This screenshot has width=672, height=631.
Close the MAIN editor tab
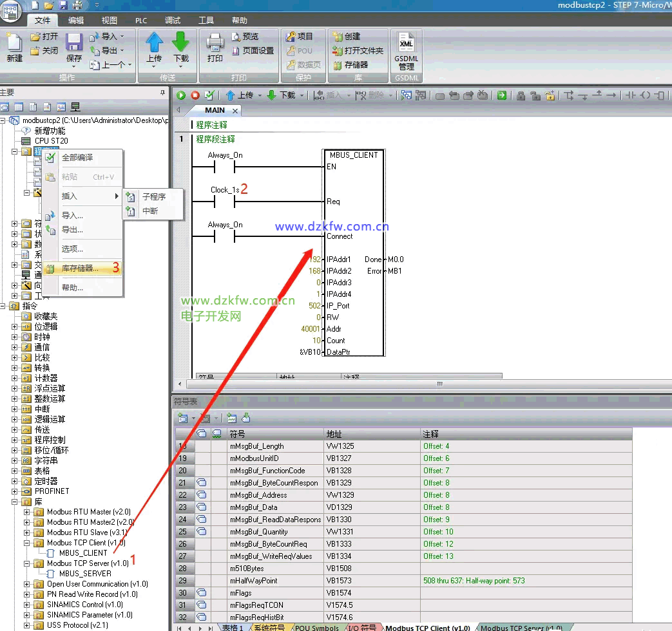(x=235, y=111)
